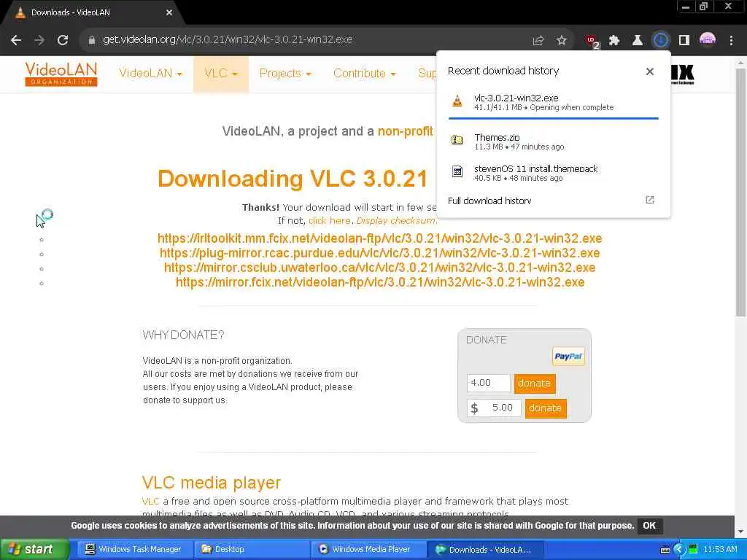Open the Extensions puzzle piece menu
Viewport: 747px width, 560px height.
point(614,41)
